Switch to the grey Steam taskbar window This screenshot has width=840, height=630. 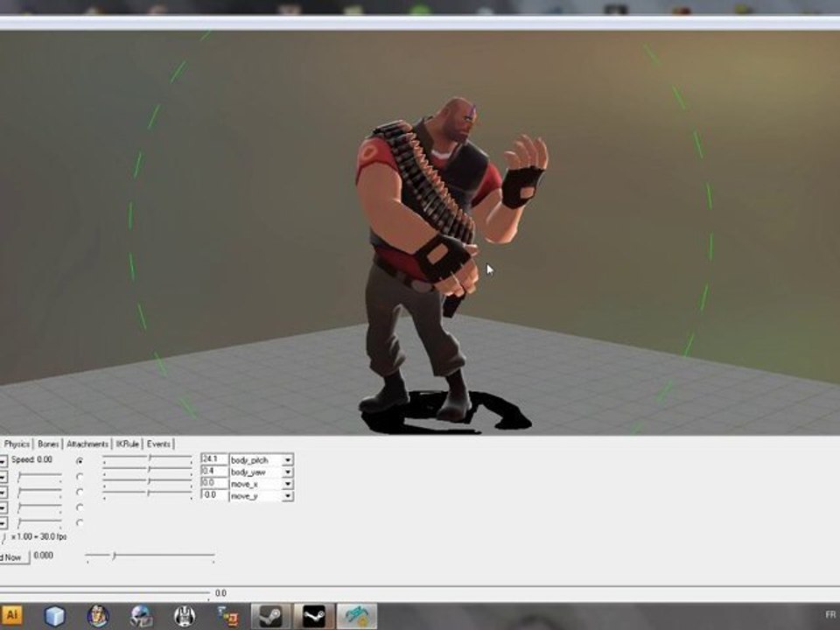coord(271,617)
